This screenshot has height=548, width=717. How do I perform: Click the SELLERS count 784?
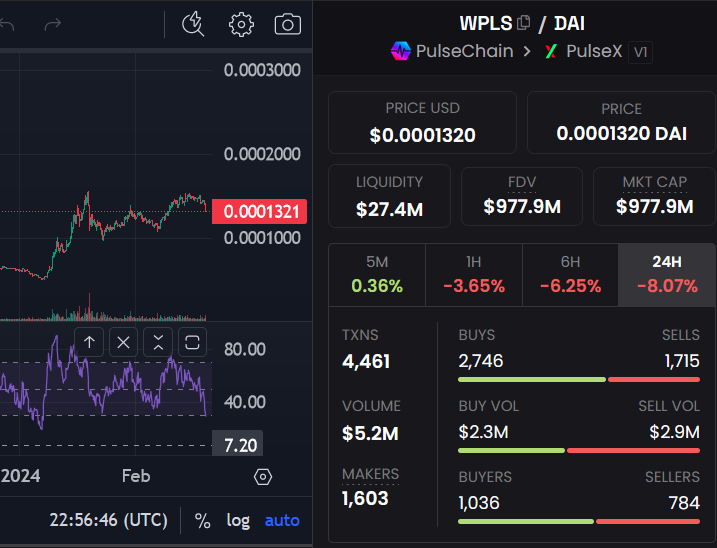684,503
